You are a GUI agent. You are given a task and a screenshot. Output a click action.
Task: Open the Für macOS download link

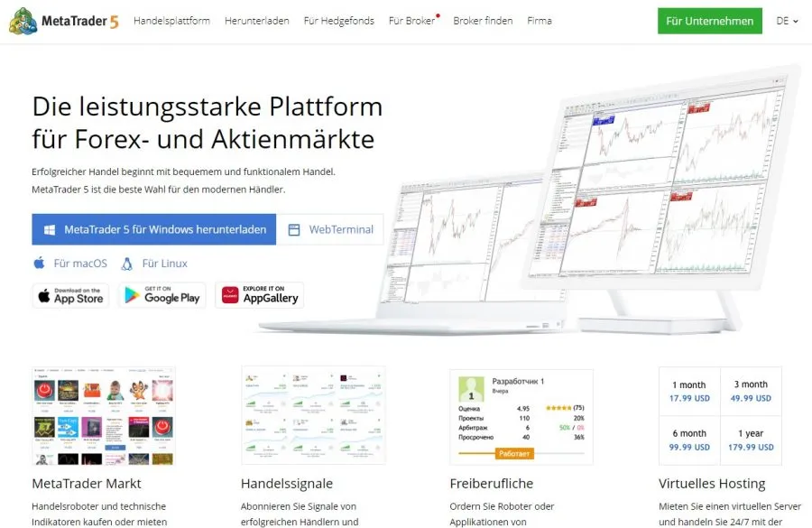coord(80,264)
